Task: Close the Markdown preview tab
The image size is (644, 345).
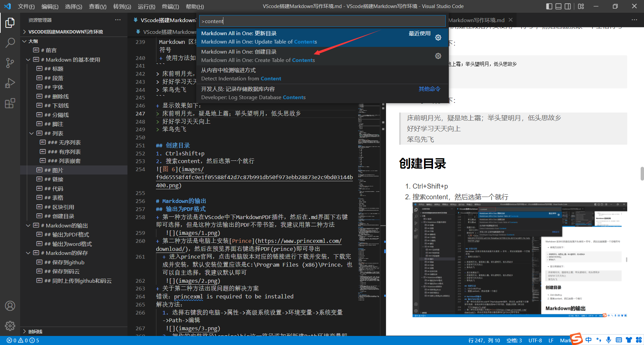Action: click(x=511, y=20)
